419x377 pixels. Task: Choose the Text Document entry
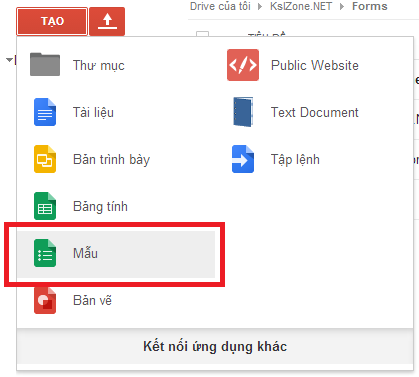[314, 112]
